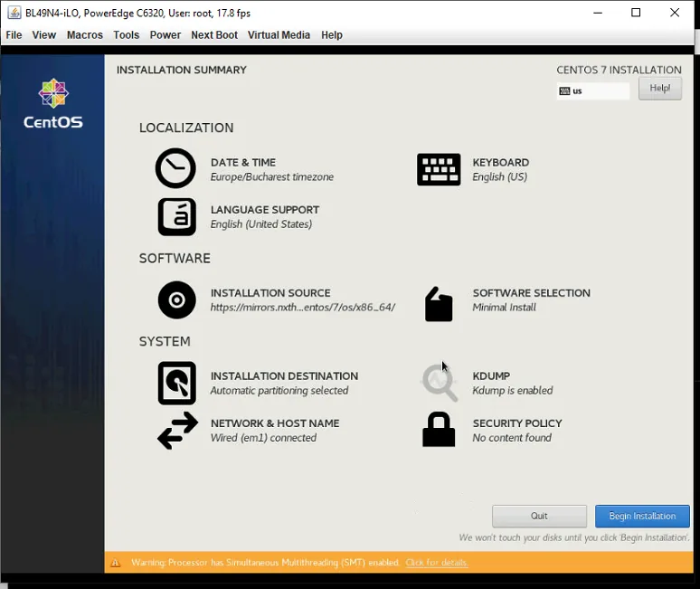Open the Macros menu
The image size is (700, 589).
pos(85,34)
